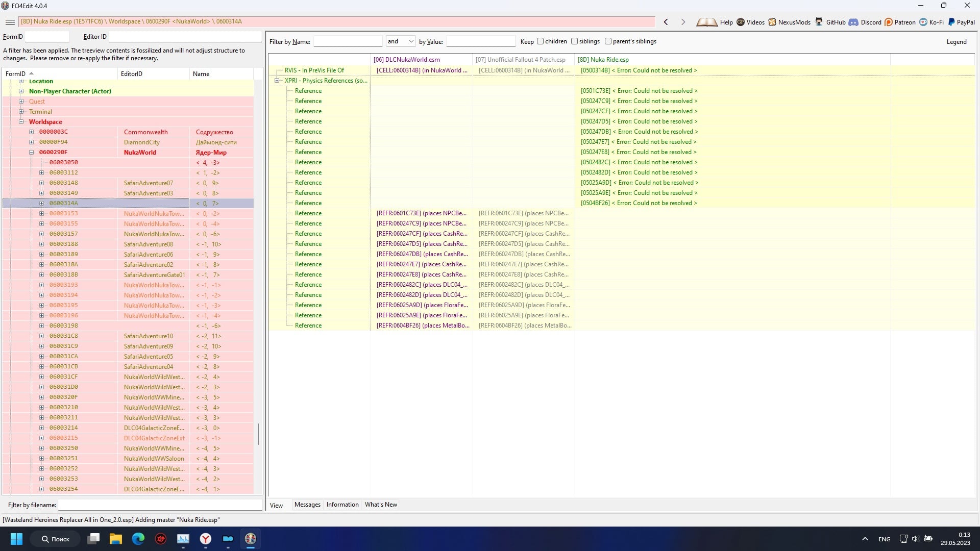
Task: Click the Legend button
Action: click(957, 42)
